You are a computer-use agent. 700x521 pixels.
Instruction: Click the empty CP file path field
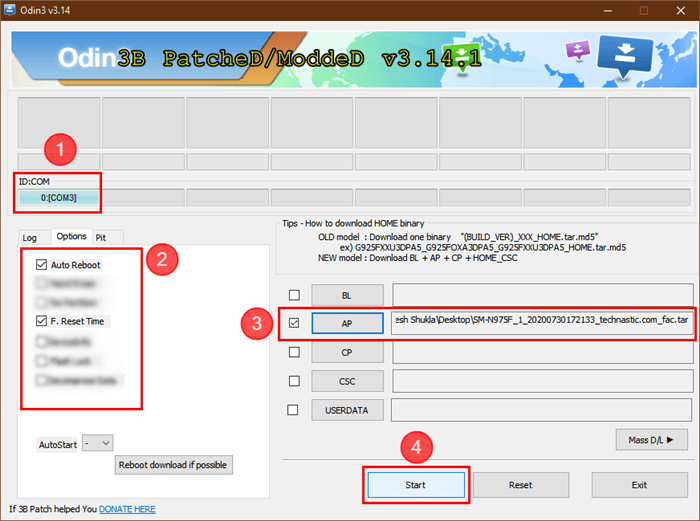click(x=542, y=352)
